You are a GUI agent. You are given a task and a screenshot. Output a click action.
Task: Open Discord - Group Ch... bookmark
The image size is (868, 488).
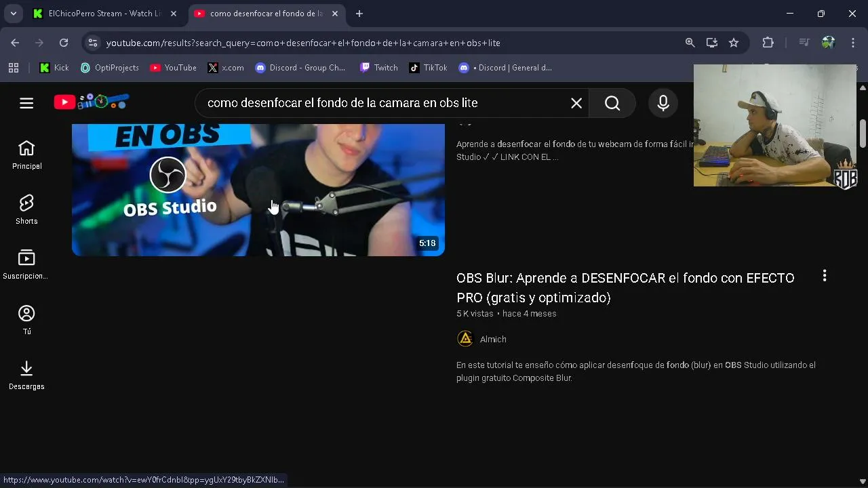pos(300,68)
